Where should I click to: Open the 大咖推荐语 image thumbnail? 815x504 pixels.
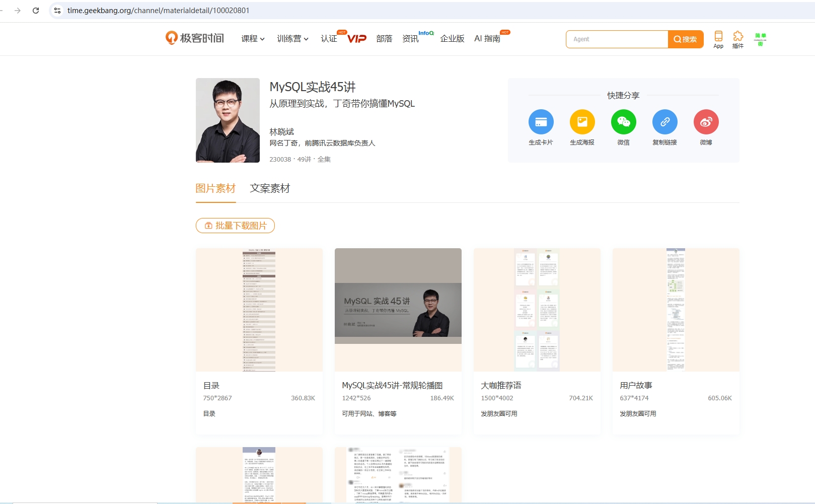[537, 310]
